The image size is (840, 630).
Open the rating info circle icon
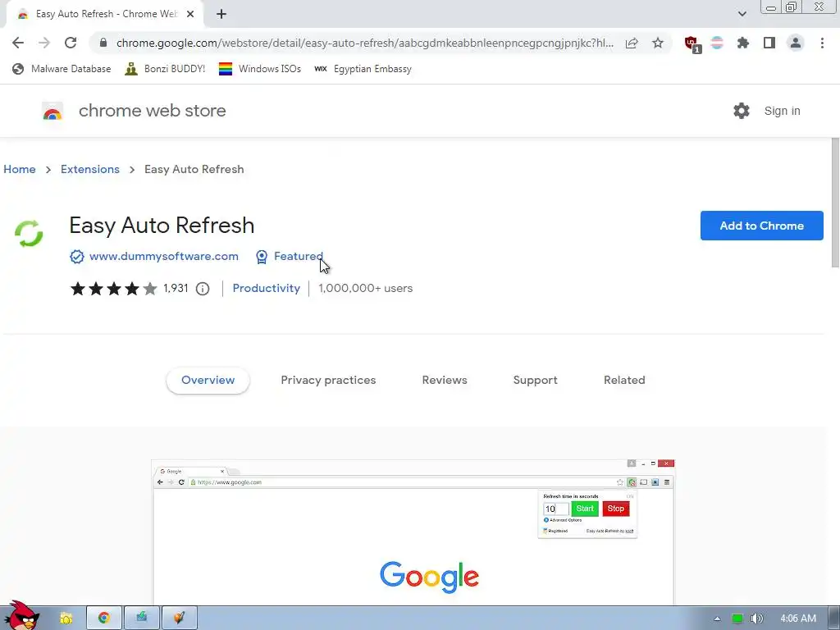[203, 289]
